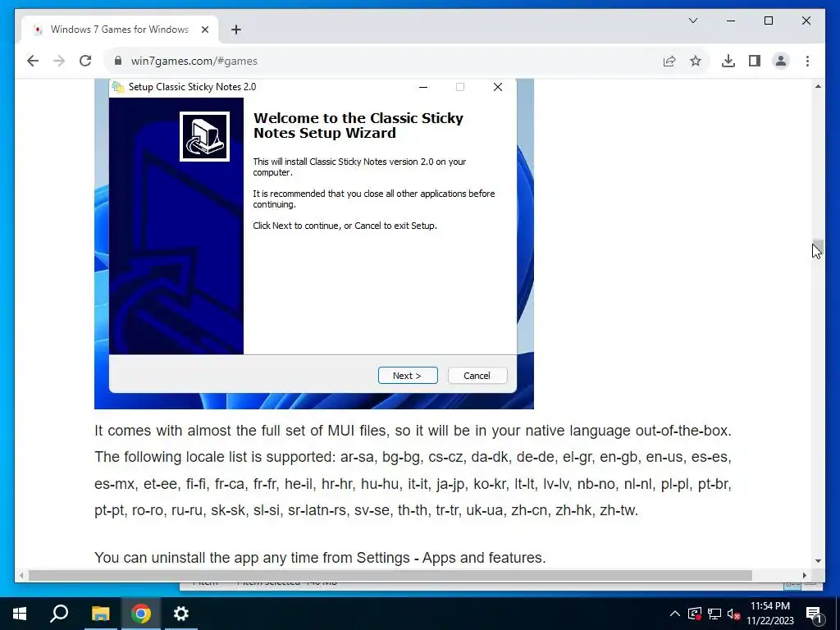Show hidden system tray icons
Image resolution: width=840 pixels, height=630 pixels.
point(675,614)
